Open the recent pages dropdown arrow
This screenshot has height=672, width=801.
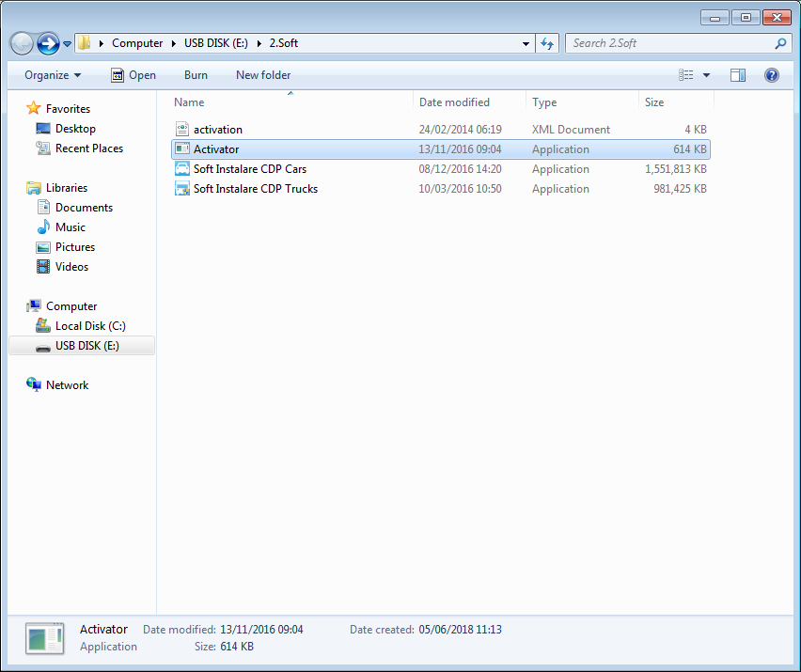click(67, 44)
